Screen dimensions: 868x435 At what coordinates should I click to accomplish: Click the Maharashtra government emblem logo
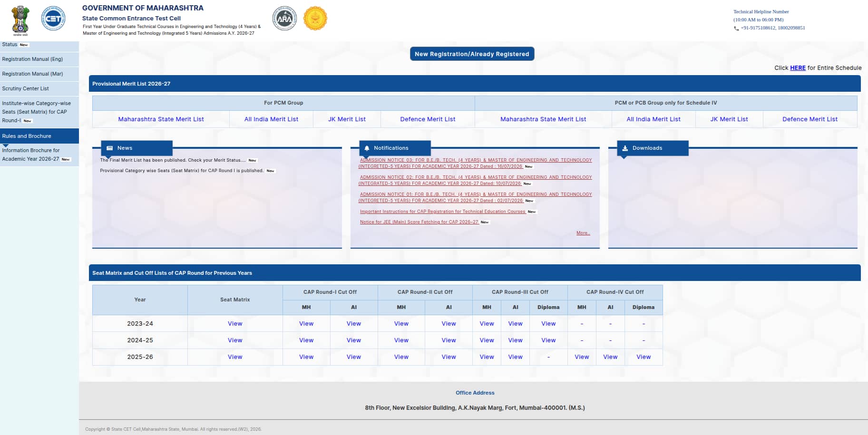coord(20,20)
